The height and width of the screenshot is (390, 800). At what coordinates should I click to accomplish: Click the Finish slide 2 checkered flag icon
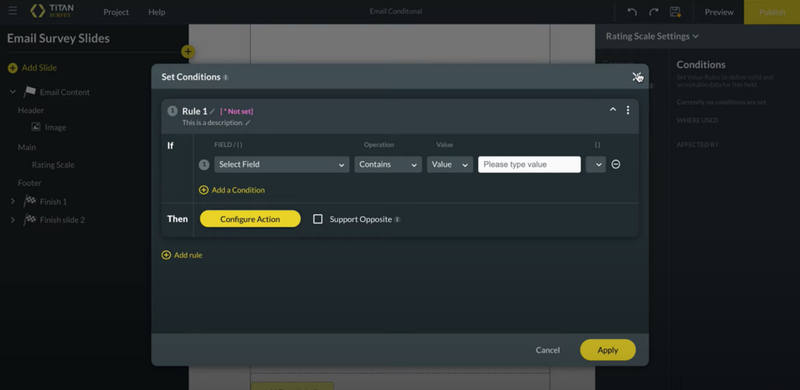click(x=30, y=220)
